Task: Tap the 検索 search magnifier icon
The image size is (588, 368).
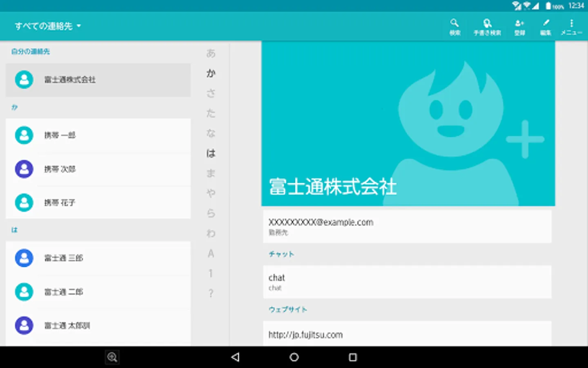Action: click(x=454, y=27)
